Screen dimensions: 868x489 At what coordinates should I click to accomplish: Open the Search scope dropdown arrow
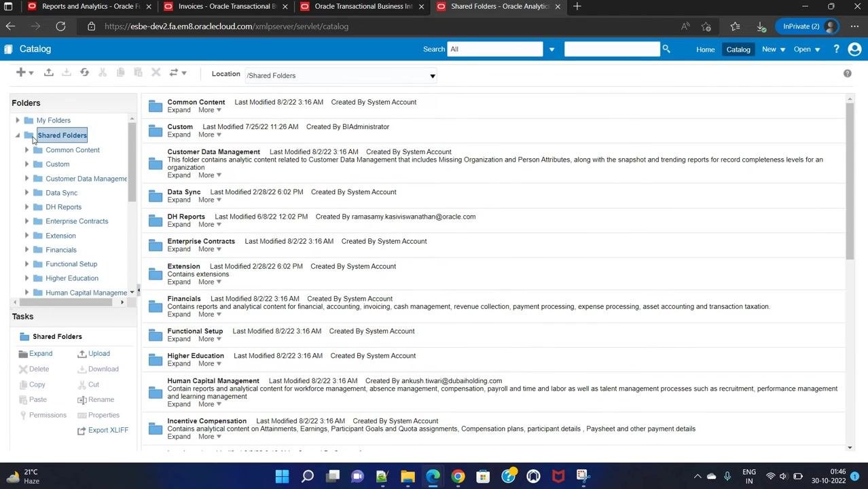click(x=551, y=50)
